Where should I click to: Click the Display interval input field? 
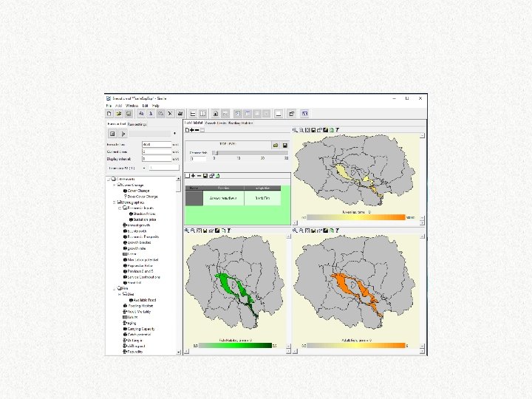point(157,158)
